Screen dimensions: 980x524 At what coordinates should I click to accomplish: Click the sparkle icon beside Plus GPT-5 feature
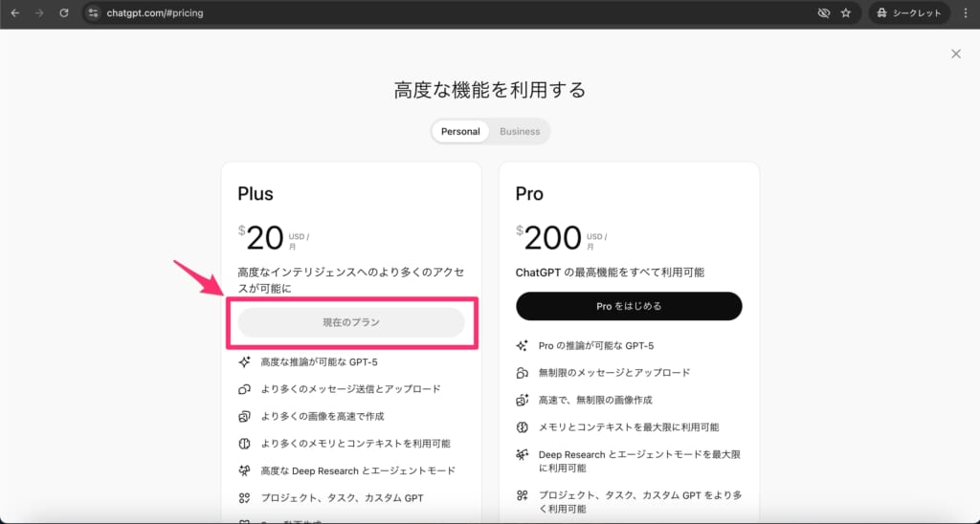pos(244,362)
